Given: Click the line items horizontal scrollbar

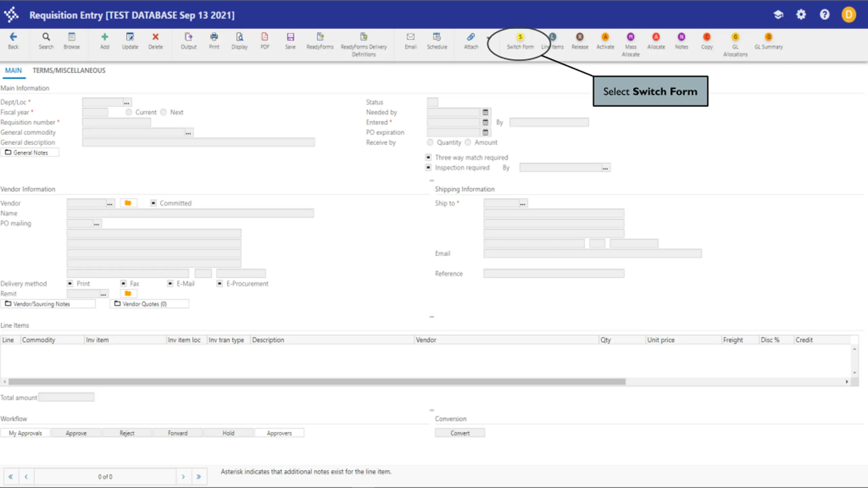Looking at the screenshot, I should point(317,382).
